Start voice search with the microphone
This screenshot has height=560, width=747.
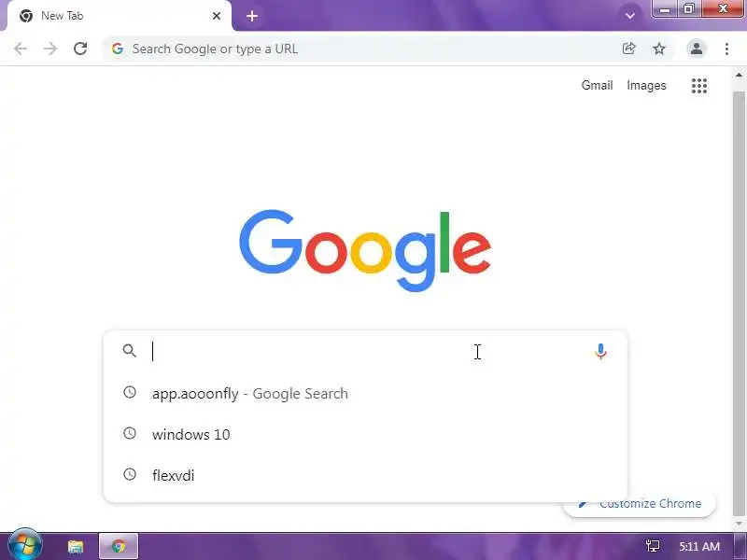(600, 352)
